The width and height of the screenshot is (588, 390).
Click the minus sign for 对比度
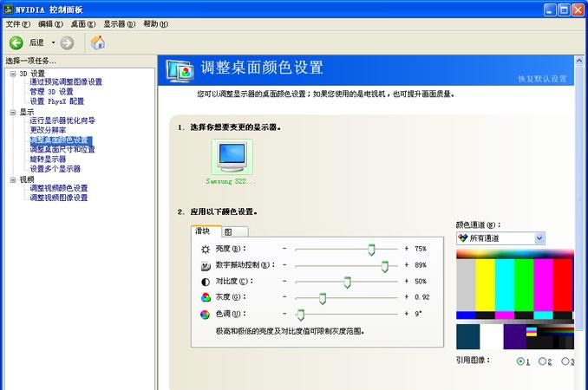click(x=284, y=281)
